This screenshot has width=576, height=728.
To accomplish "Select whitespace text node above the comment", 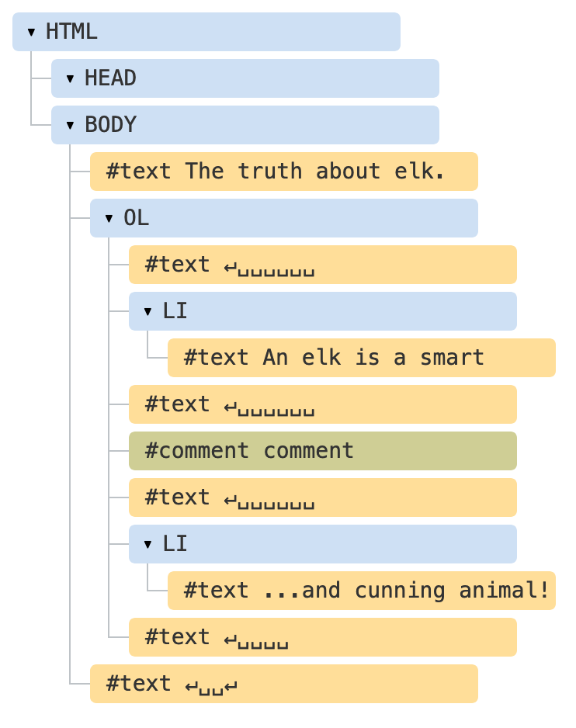I will (x=323, y=404).
